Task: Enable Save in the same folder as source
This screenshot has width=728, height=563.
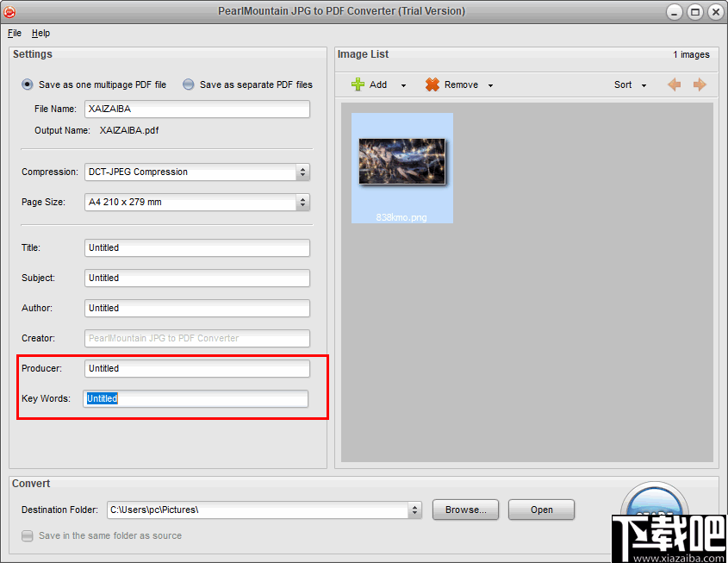Action: (x=27, y=535)
